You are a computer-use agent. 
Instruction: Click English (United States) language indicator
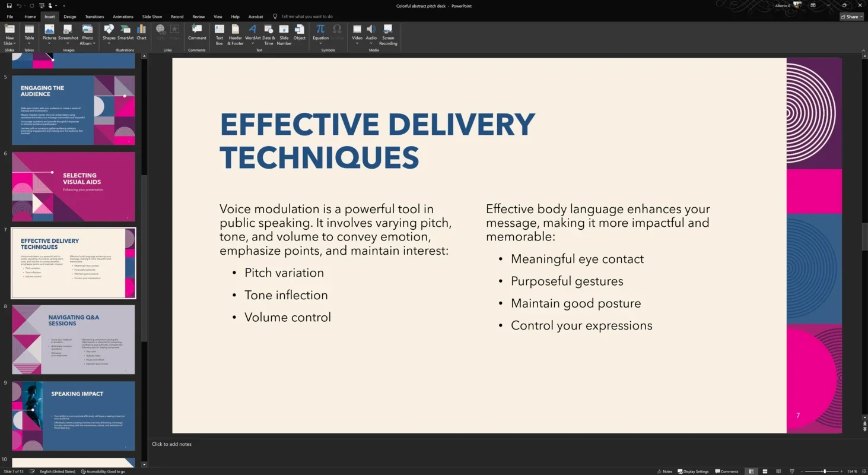tap(58, 471)
